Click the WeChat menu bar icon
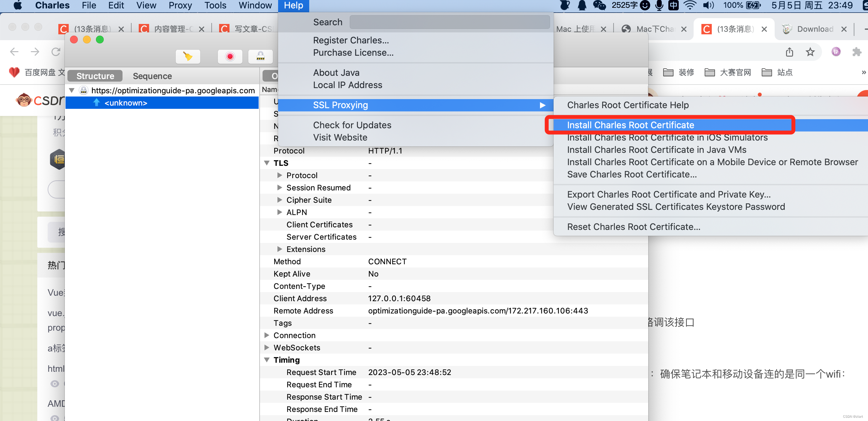 coord(599,6)
